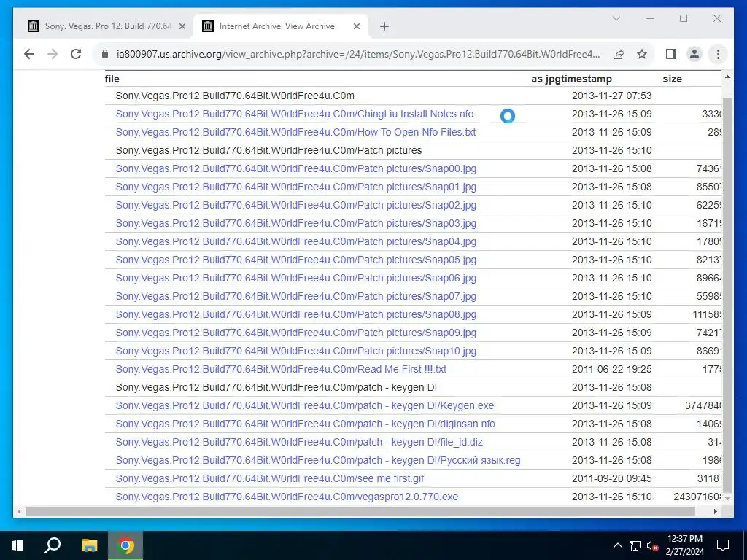Open Chrome's three-dot menu
The height and width of the screenshot is (560, 747).
click(718, 54)
